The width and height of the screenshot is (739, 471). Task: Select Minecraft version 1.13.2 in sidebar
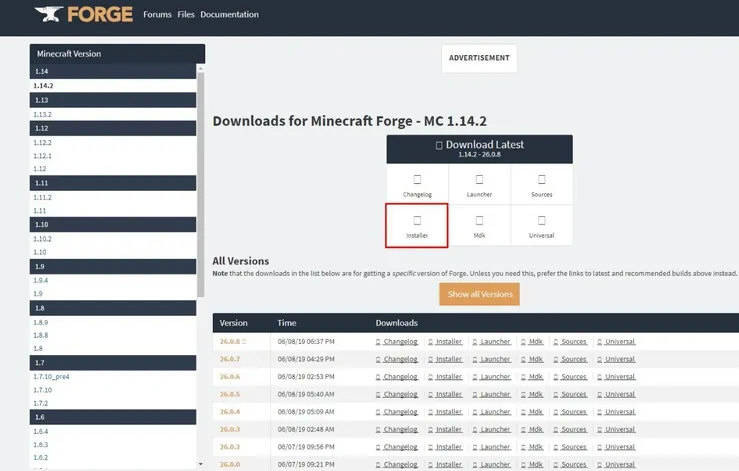pyautogui.click(x=42, y=115)
